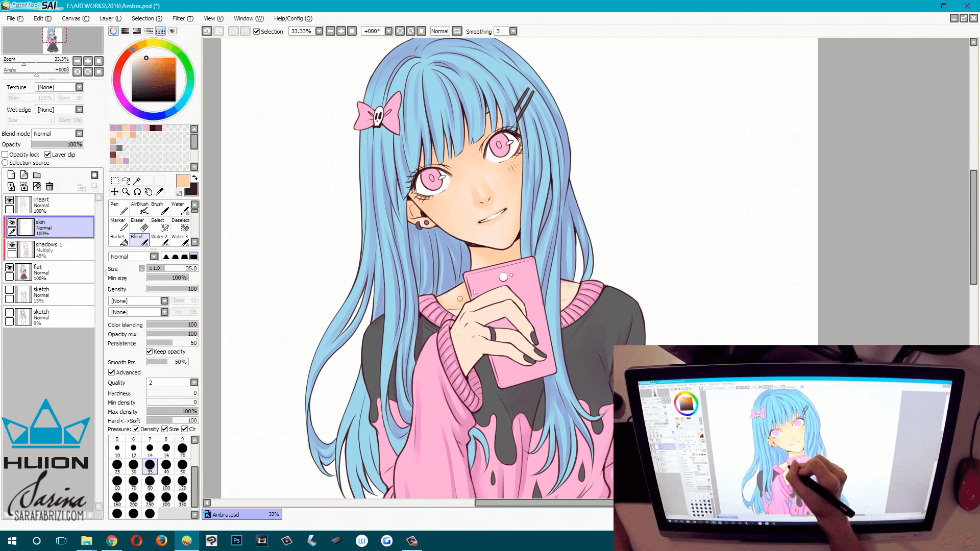Image resolution: width=980 pixels, height=551 pixels.
Task: Expand the Smoothing value dropdown
Action: pos(513,31)
